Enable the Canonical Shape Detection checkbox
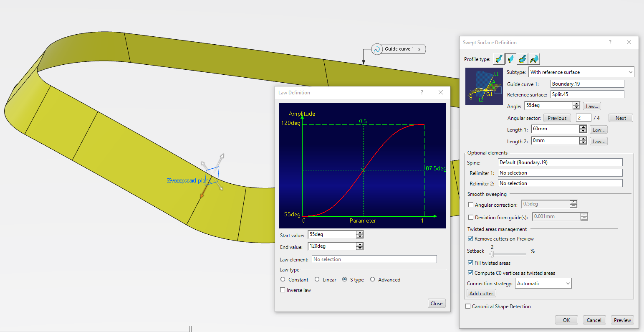The width and height of the screenshot is (644, 332). tap(468, 306)
